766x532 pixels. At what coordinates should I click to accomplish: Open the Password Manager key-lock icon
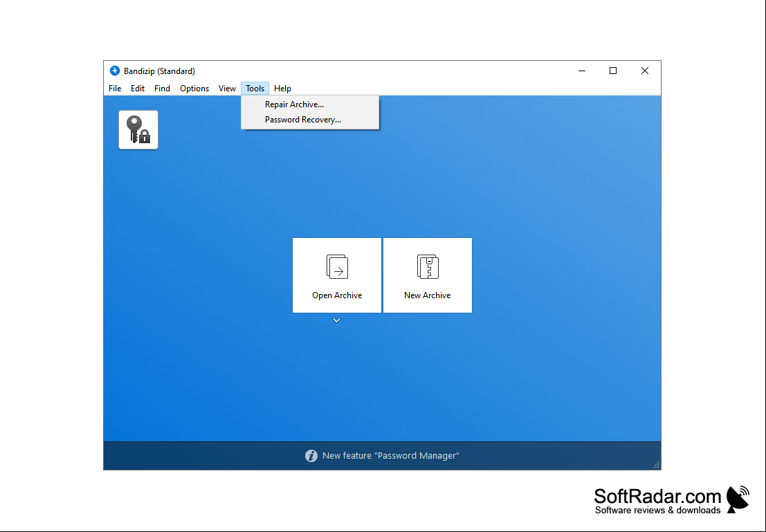[x=138, y=129]
